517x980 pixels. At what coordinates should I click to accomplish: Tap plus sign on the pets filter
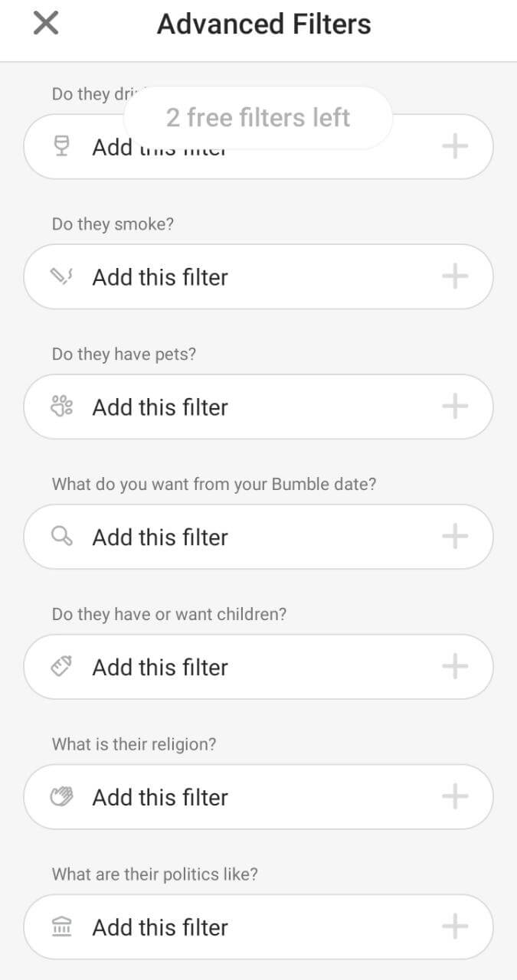click(455, 407)
